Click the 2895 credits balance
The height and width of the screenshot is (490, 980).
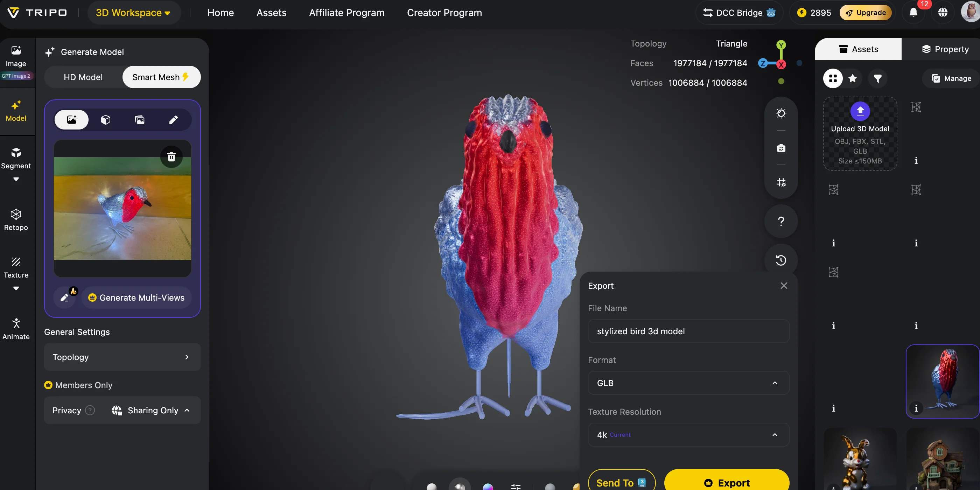(x=814, y=13)
